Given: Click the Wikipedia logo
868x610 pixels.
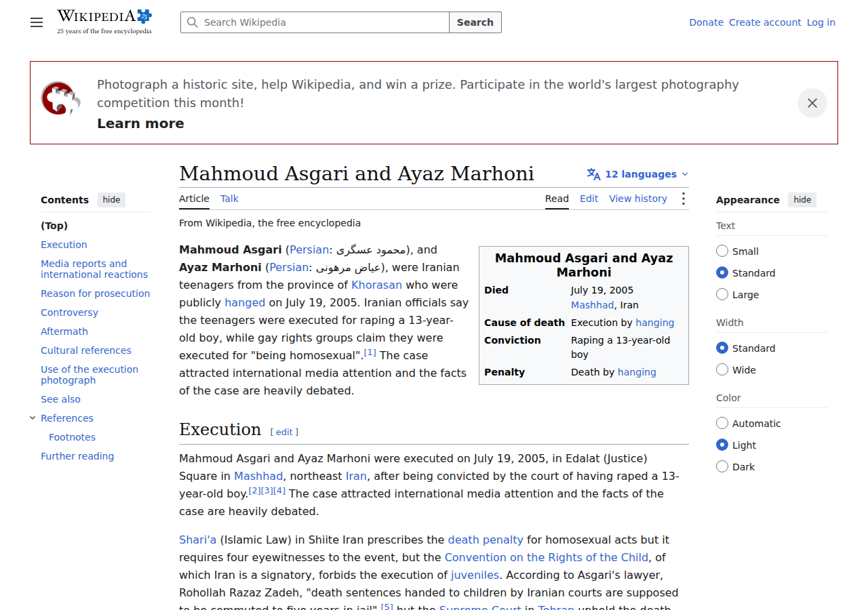Looking at the screenshot, I should (104, 22).
